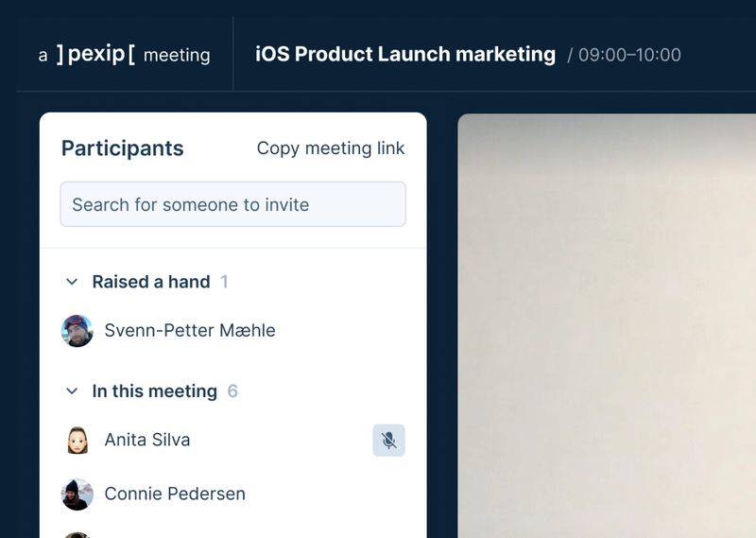Select Svenn-Petter Mæhle's name in the list
Screen dimensions: 756x538
coord(190,331)
